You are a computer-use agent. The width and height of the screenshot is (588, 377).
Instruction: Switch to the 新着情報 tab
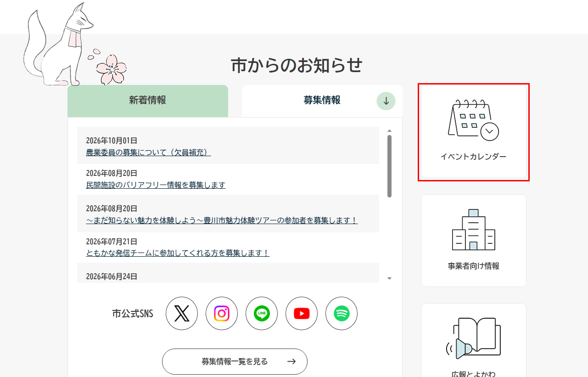148,101
